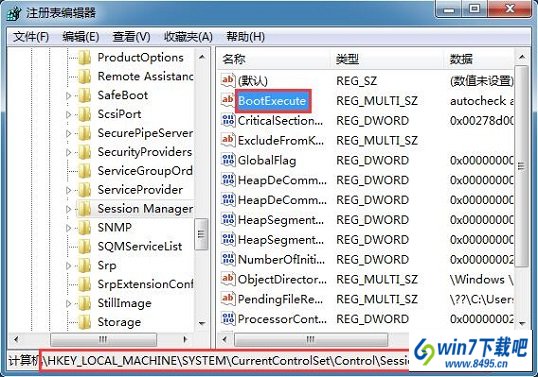Screen dimensions: 538x377
Task: Click the string icon beside ObjectDirector
Action: tap(228, 279)
